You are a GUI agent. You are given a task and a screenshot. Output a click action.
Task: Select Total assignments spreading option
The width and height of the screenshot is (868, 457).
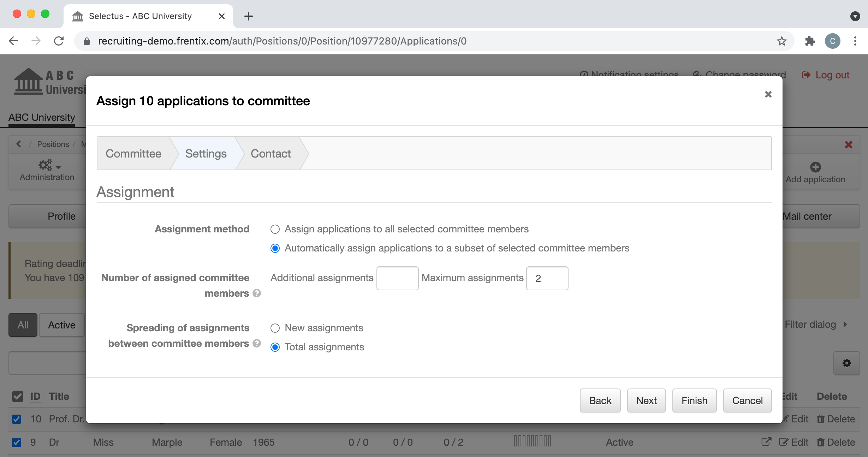point(275,347)
